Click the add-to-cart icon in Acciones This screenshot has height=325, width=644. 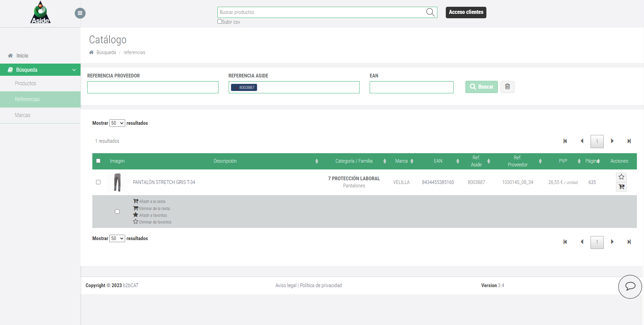(621, 187)
